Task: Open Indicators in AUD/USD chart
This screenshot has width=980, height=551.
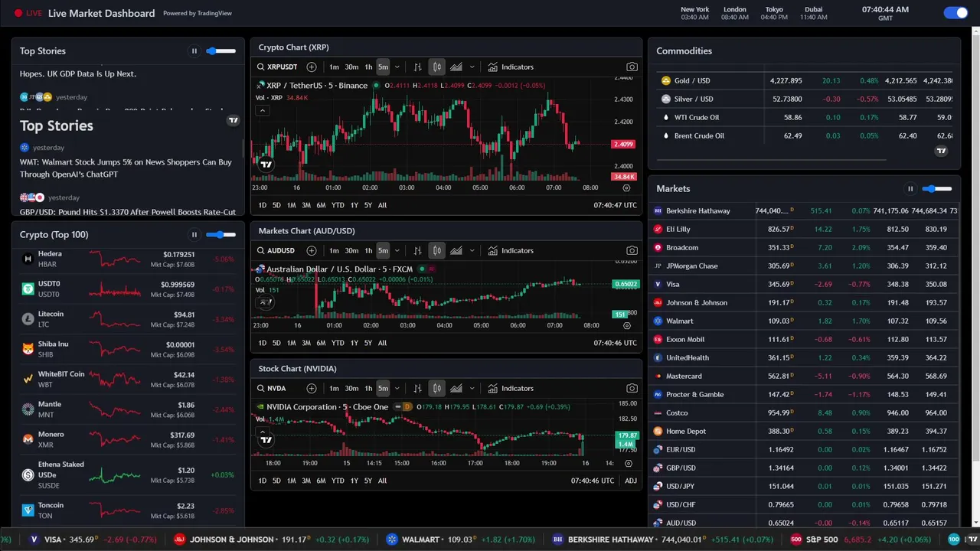Action: pyautogui.click(x=511, y=250)
